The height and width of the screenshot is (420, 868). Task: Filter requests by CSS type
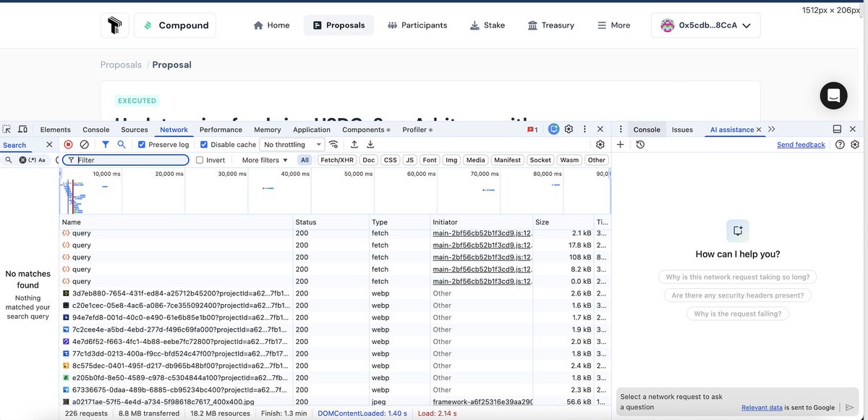pos(391,160)
